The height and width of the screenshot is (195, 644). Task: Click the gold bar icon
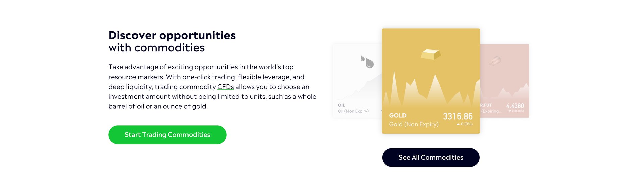[x=431, y=54]
